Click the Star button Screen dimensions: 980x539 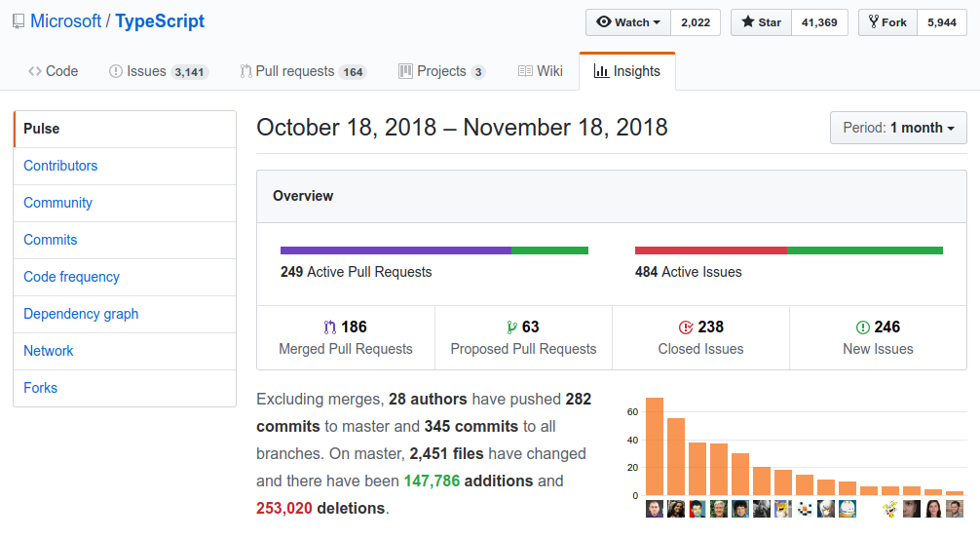click(761, 22)
